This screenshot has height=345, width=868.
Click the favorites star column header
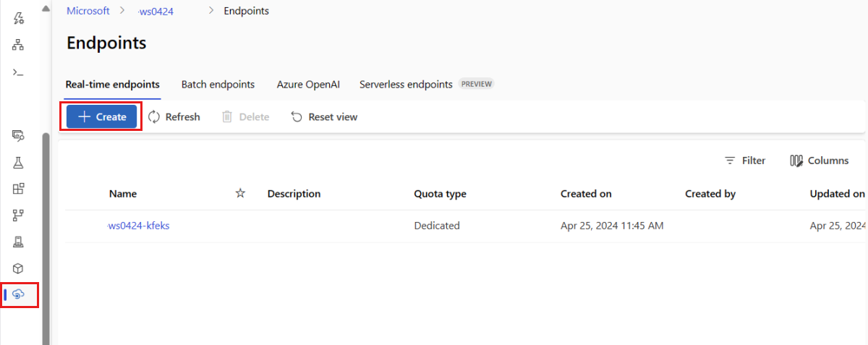pos(241,193)
